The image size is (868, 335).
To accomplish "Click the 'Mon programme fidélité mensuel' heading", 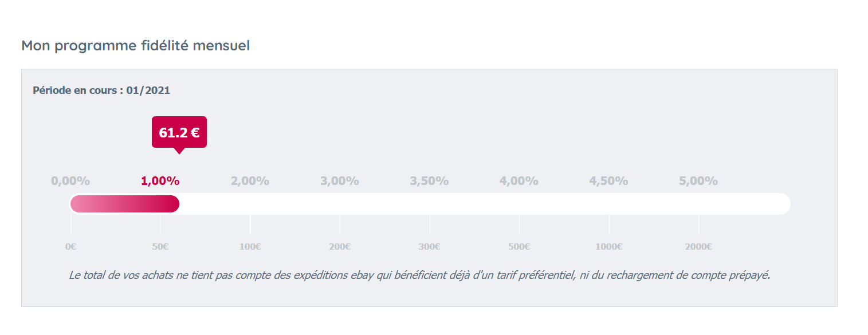I will pos(136,46).
